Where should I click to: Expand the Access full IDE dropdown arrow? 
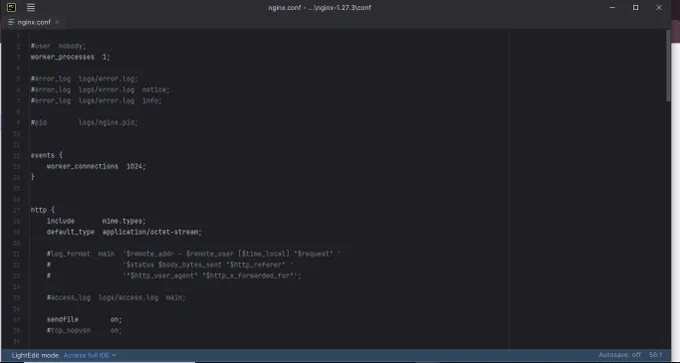(114, 355)
